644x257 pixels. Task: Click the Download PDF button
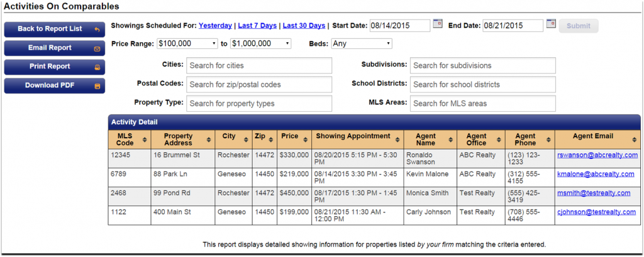(55, 86)
